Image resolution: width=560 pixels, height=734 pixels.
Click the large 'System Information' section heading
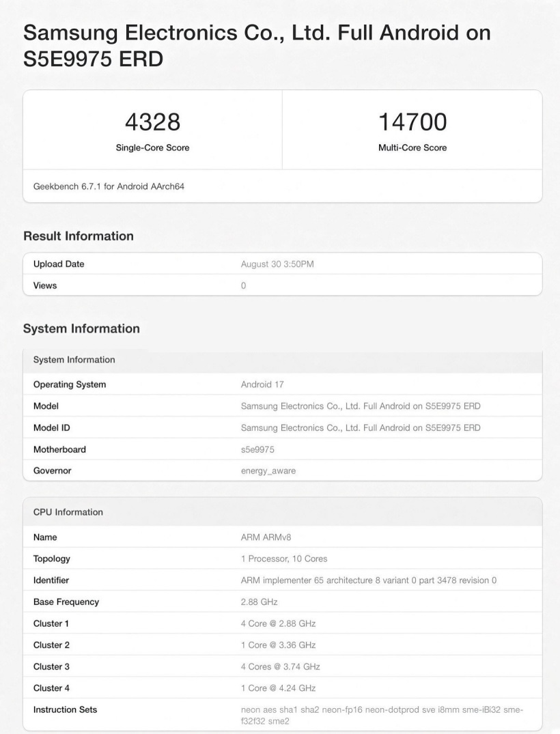click(x=81, y=328)
